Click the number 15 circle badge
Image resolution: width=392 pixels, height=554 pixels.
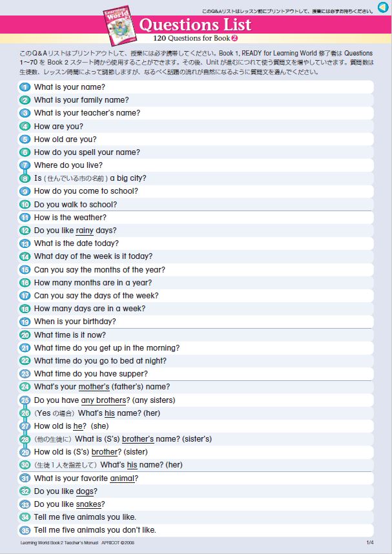(x=25, y=270)
